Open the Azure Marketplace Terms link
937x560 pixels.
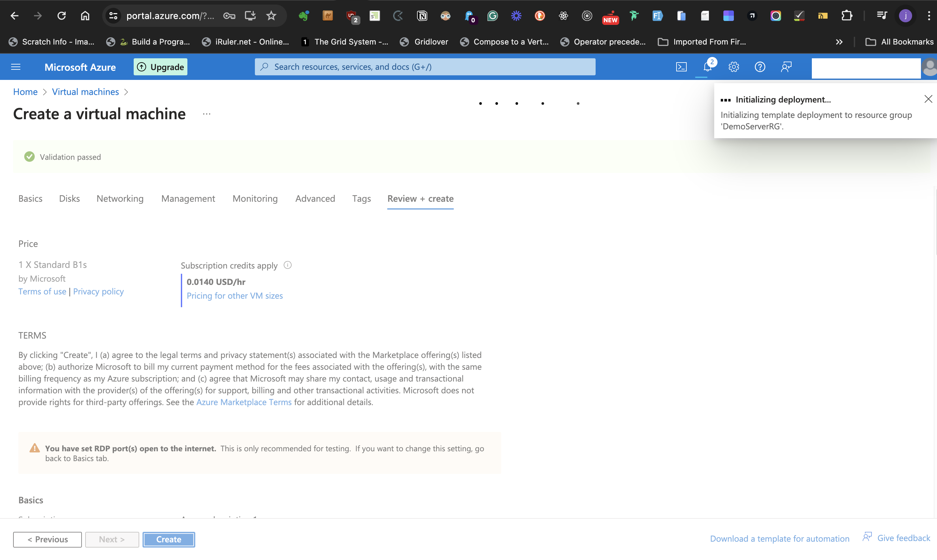(244, 402)
